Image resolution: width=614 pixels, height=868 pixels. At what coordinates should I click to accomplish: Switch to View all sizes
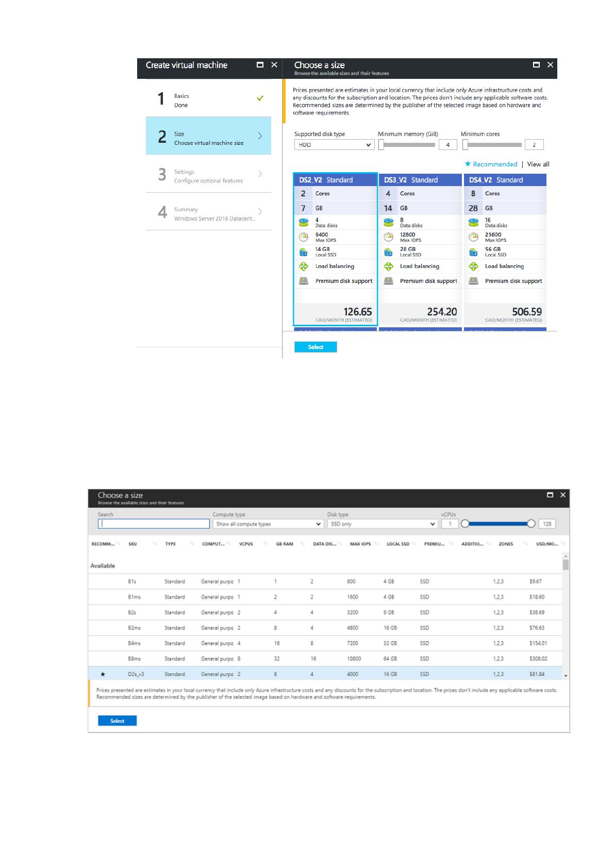[x=538, y=164]
